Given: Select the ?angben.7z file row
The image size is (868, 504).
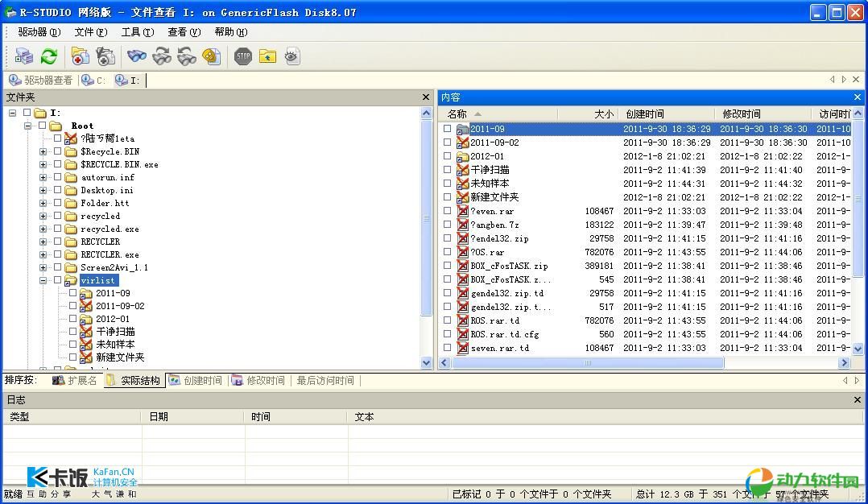Looking at the screenshot, I should 646,225.
